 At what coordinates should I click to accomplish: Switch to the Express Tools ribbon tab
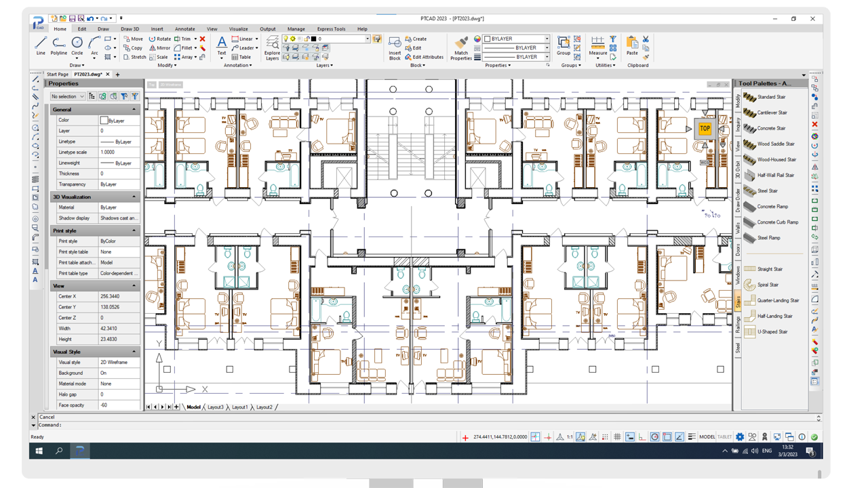[331, 29]
